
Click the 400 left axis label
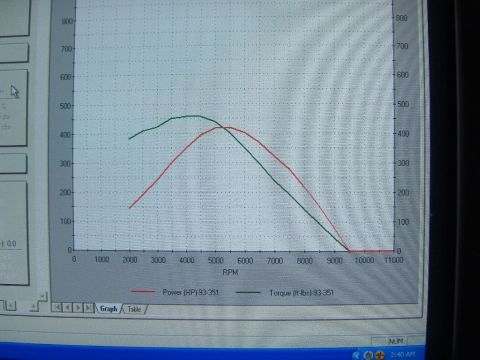[66, 135]
